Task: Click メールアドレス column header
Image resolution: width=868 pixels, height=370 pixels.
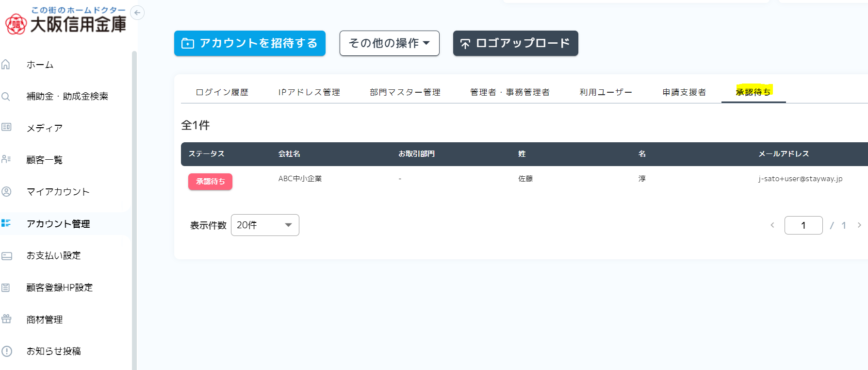Action: pos(784,154)
